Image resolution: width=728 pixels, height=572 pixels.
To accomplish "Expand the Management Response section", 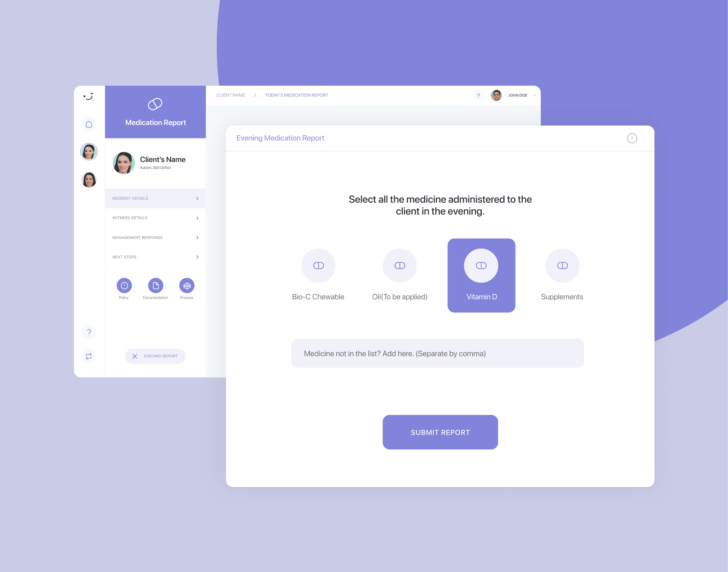I will (155, 238).
